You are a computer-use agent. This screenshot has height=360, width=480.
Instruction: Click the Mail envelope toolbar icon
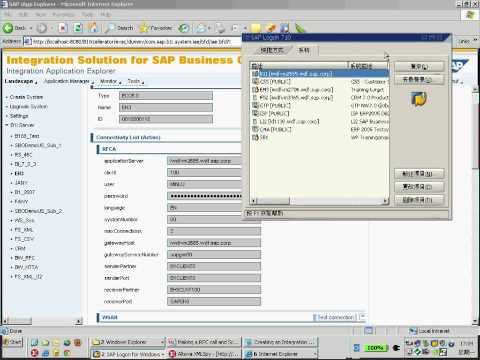[201, 28]
